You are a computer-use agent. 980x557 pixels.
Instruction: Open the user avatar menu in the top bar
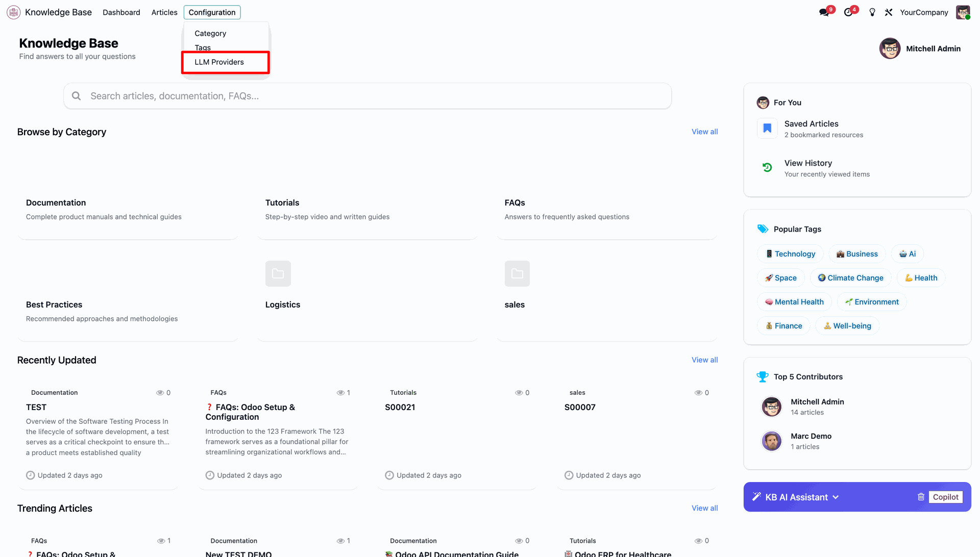963,12
